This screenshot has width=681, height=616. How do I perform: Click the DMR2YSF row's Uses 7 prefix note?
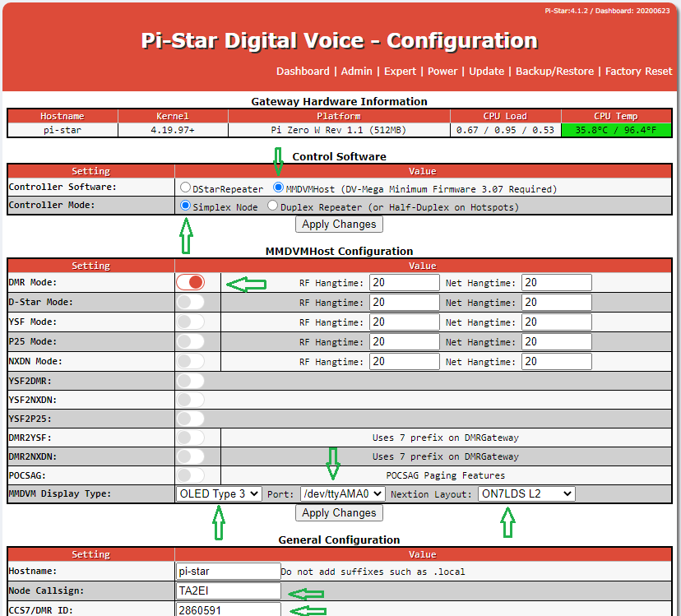point(446,438)
